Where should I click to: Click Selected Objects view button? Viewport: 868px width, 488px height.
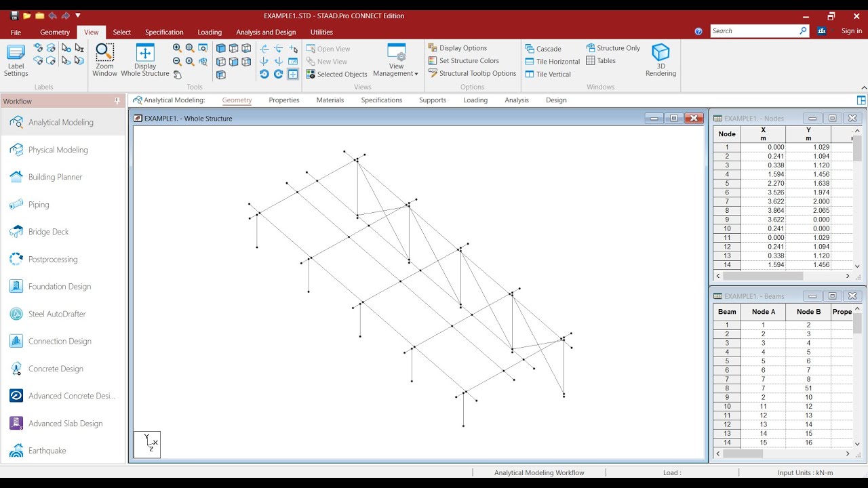click(x=336, y=75)
